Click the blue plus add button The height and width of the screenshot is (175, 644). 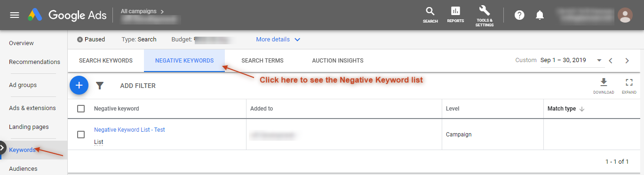79,86
